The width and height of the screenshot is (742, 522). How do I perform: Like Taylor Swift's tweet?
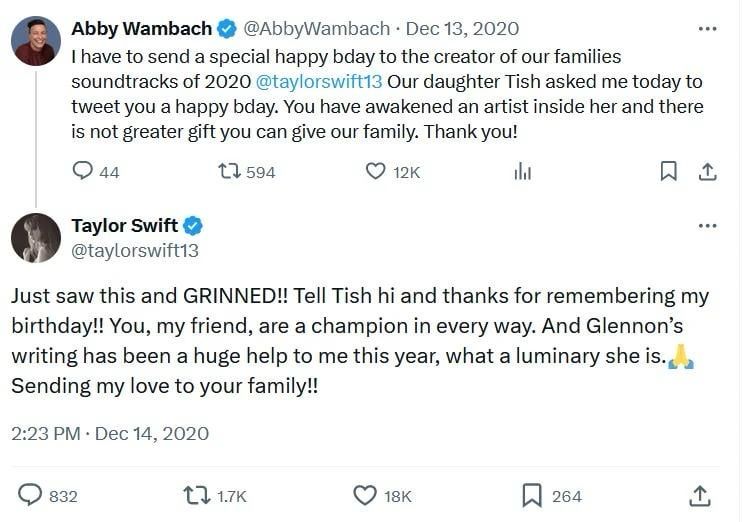pyautogui.click(x=366, y=495)
